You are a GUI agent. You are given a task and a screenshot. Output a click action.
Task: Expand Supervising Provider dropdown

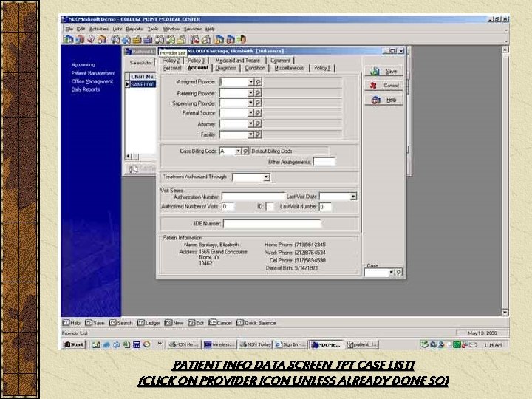coord(251,103)
